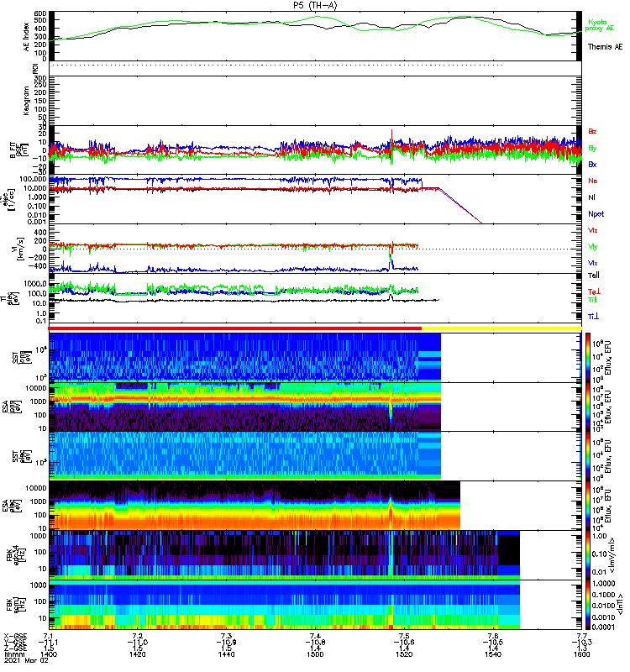Click the 1540 time tick label

pyautogui.click(x=493, y=654)
